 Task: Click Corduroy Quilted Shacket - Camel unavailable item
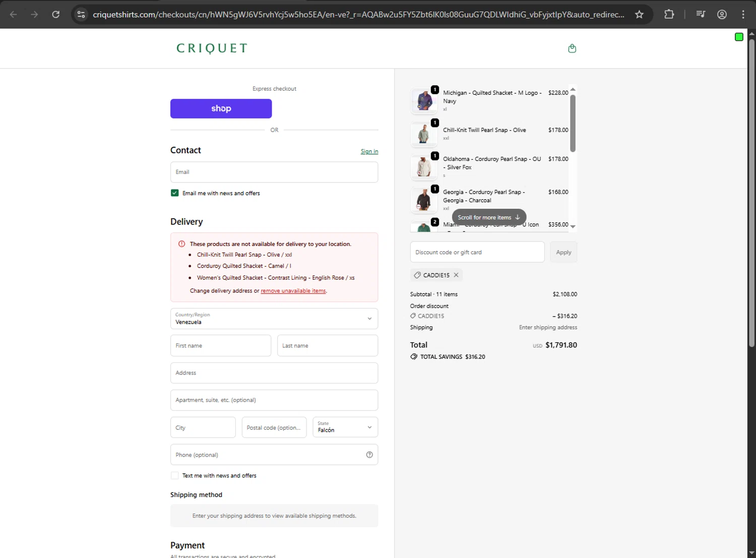pos(244,266)
